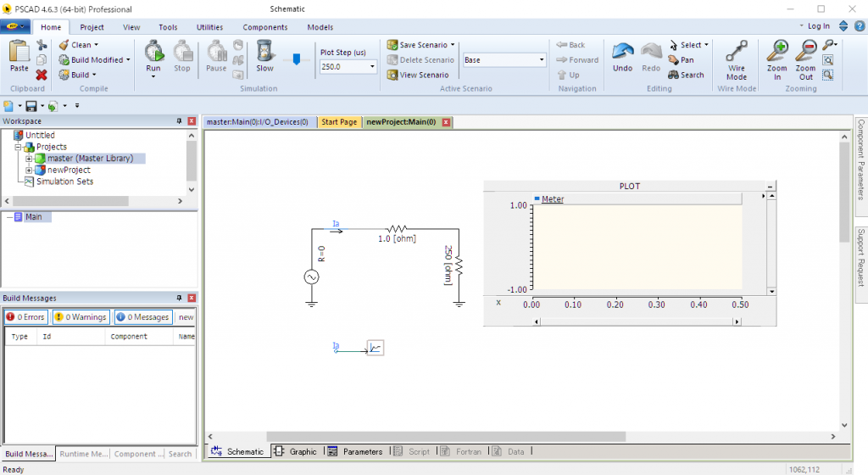Open the Plot Step value dropdown
The height and width of the screenshot is (475, 868).
[x=372, y=67]
